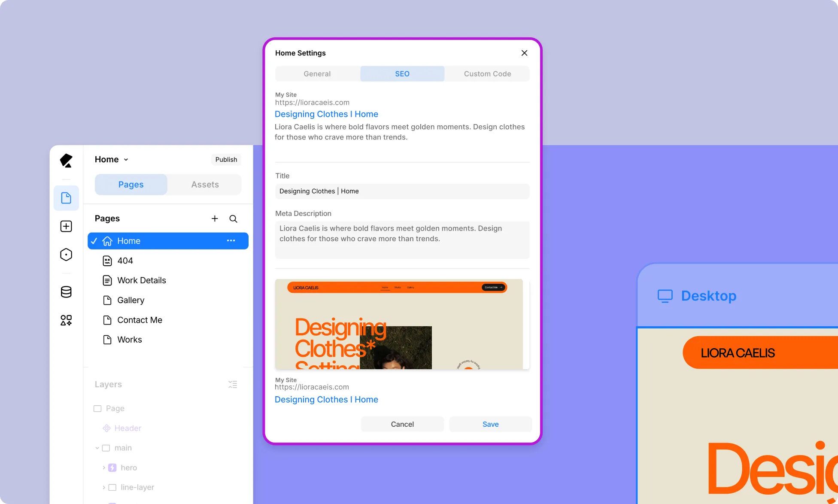This screenshot has width=838, height=504.
Task: Save the Home settings
Action: [x=490, y=424]
